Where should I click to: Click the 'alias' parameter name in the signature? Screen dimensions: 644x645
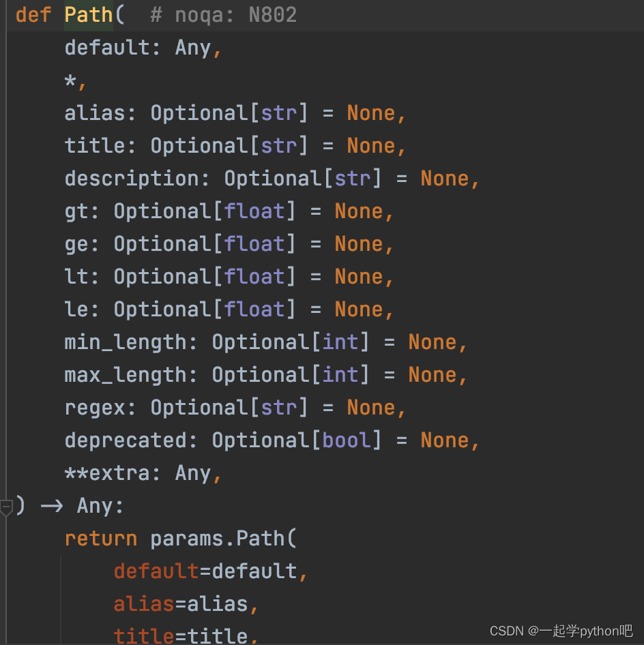[x=94, y=113]
